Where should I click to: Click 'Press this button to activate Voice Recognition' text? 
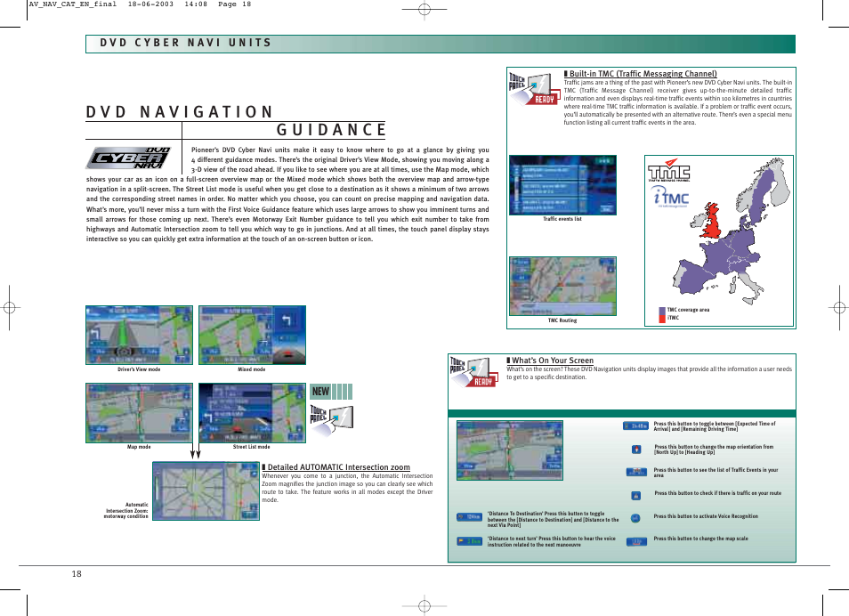(706, 516)
